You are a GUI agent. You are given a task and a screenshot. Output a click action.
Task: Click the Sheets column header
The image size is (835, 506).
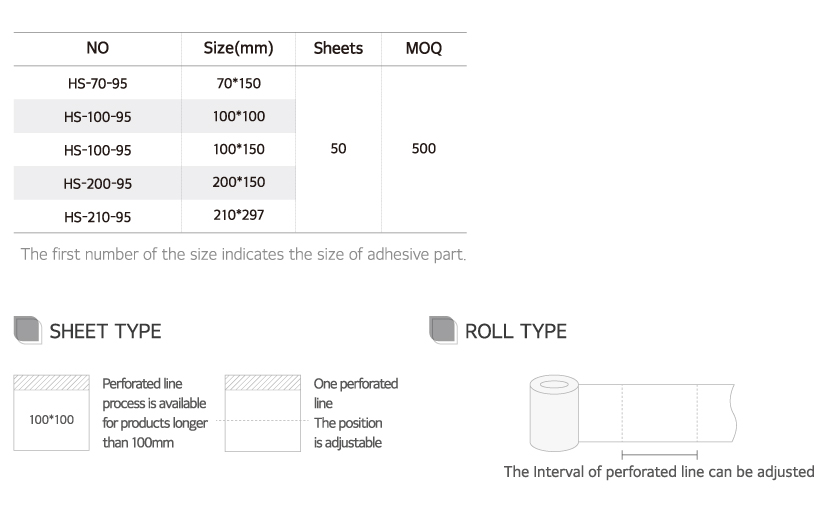pyautogui.click(x=338, y=48)
